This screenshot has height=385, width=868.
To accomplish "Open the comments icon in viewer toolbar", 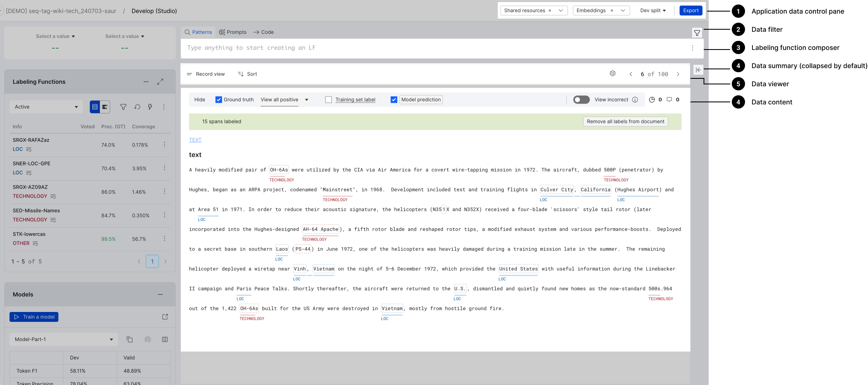I will (669, 99).
